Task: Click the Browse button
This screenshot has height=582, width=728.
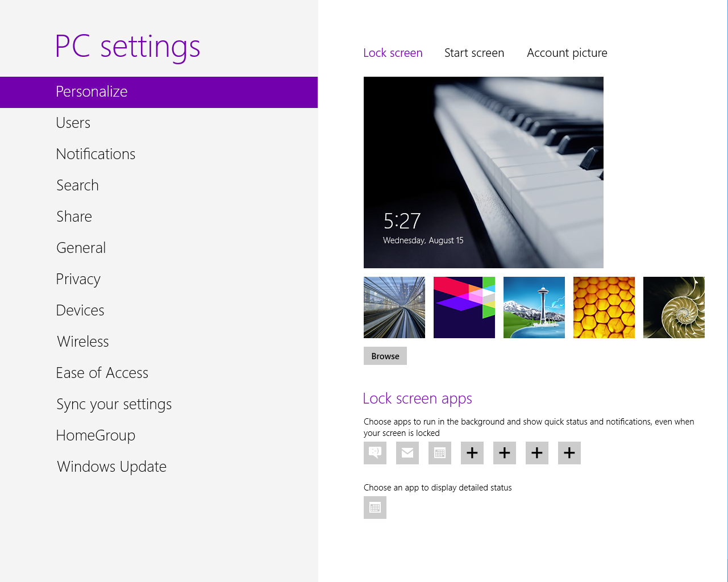Action: [x=385, y=356]
